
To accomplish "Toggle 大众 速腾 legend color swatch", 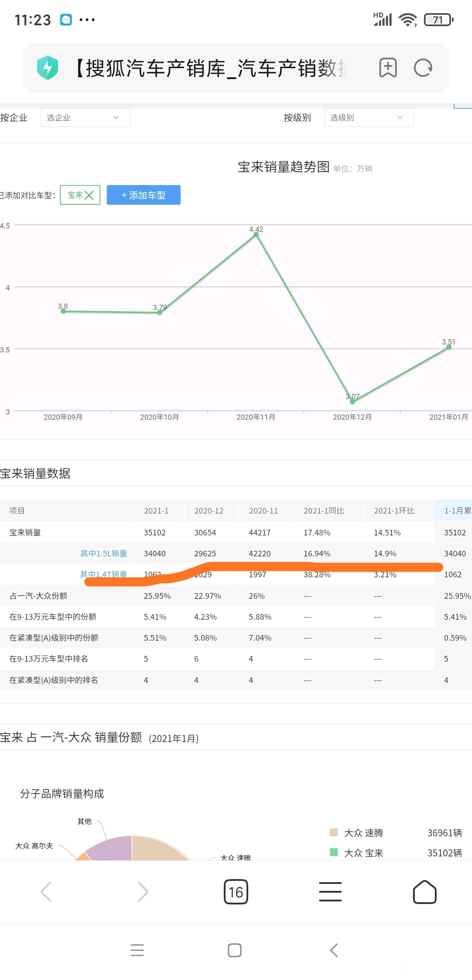I will click(x=334, y=832).
